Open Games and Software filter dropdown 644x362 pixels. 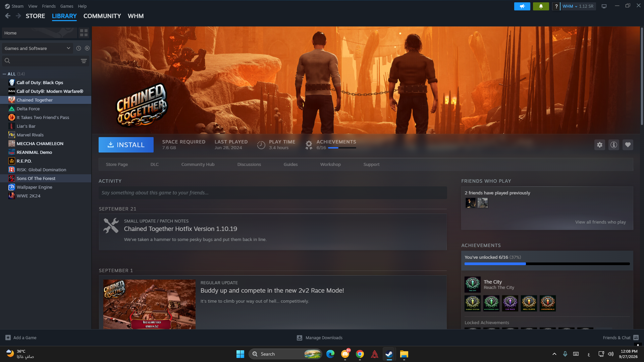tap(38, 48)
